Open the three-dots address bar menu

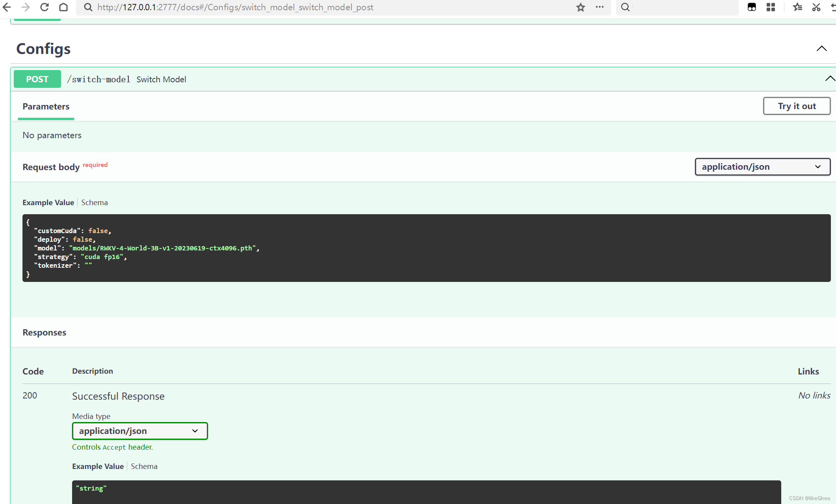600,7
